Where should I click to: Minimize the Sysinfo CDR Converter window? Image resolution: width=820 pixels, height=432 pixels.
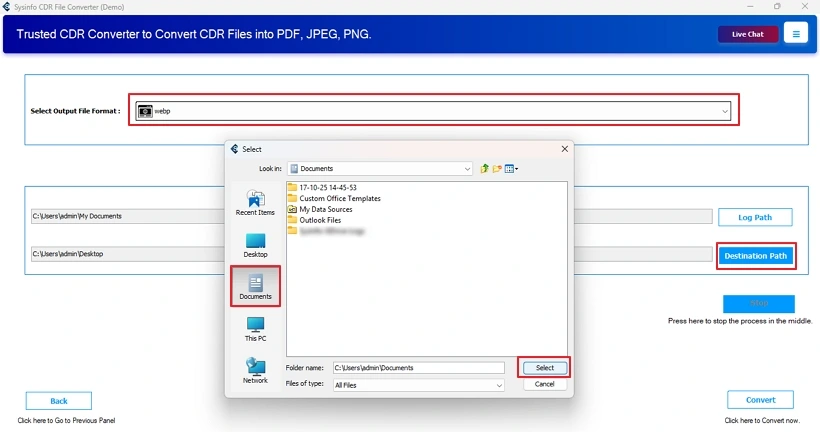(x=750, y=6)
